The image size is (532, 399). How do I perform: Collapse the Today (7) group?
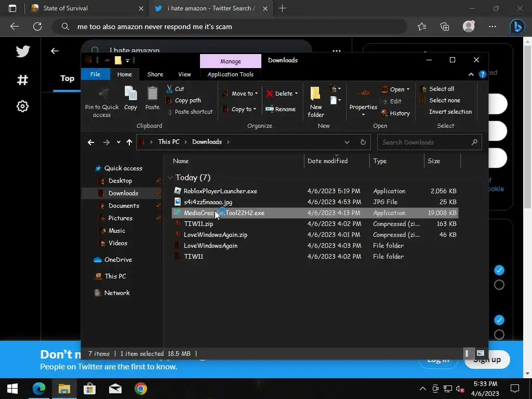point(170,178)
